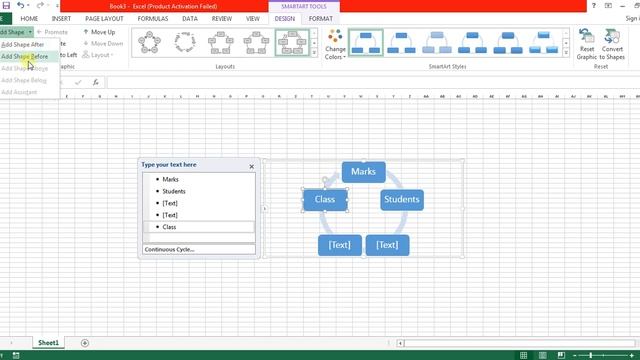Switch to SmartArt FORMAT tab
The image size is (640, 360).
[320, 19]
